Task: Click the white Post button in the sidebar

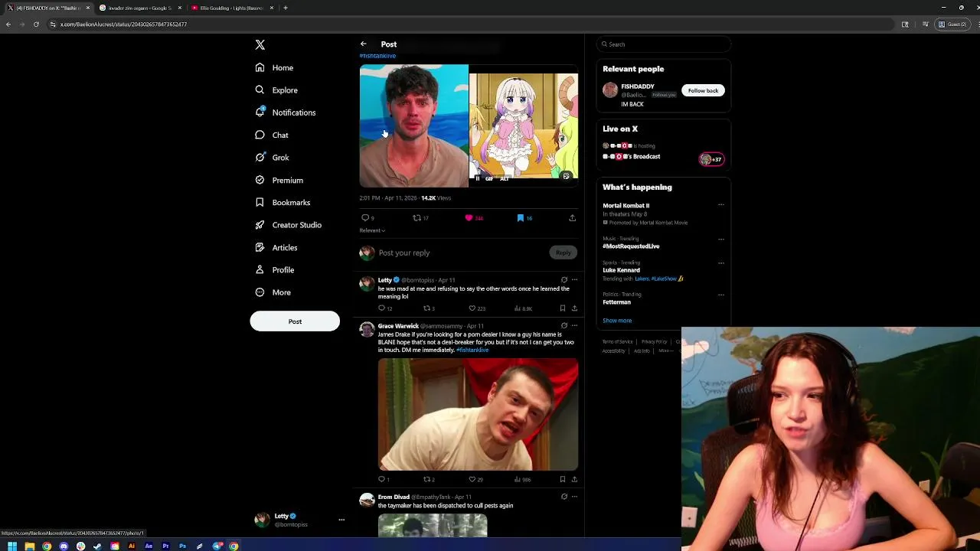Action: [x=295, y=321]
